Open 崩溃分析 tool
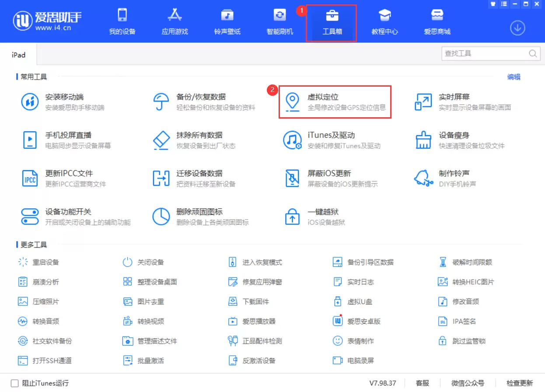The height and width of the screenshot is (392, 545). (x=38, y=282)
